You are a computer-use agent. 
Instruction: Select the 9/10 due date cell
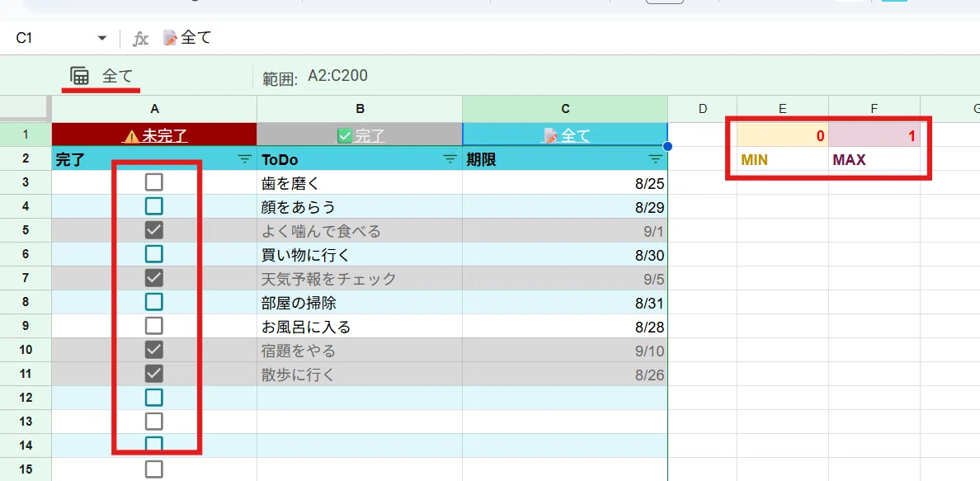tap(565, 350)
